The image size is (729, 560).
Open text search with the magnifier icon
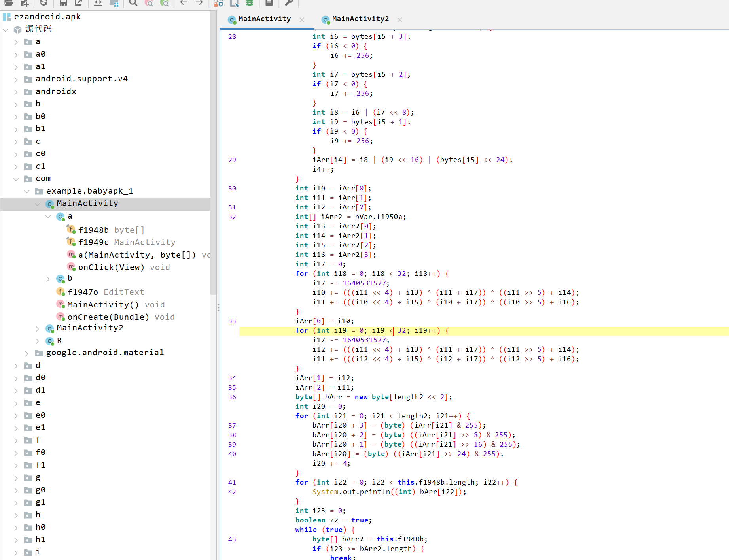pyautogui.click(x=133, y=3)
